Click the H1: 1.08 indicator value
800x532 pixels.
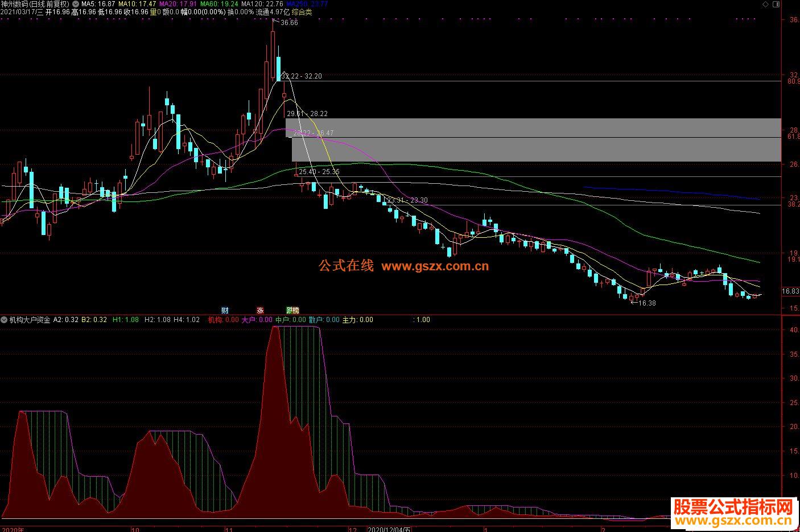125,320
